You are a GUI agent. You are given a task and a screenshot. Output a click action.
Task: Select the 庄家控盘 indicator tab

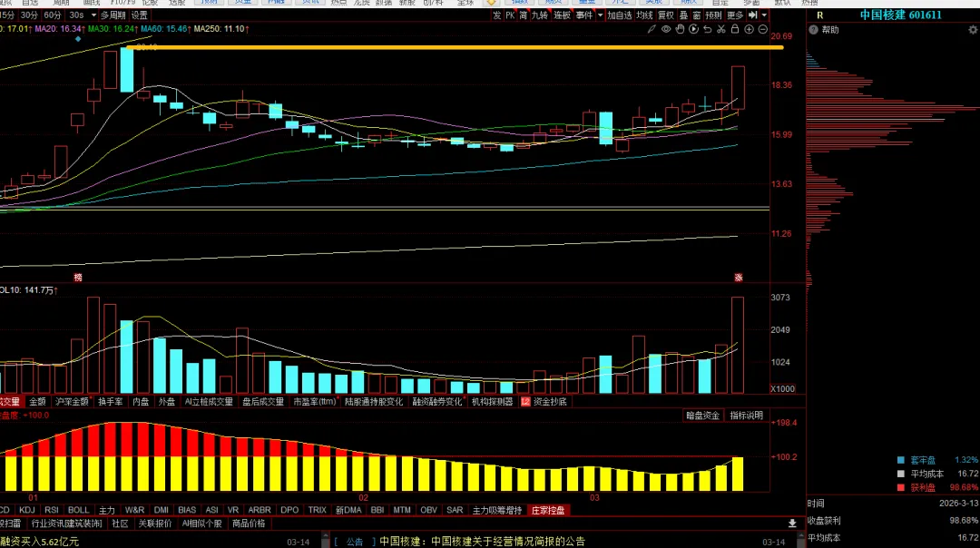pos(547,511)
